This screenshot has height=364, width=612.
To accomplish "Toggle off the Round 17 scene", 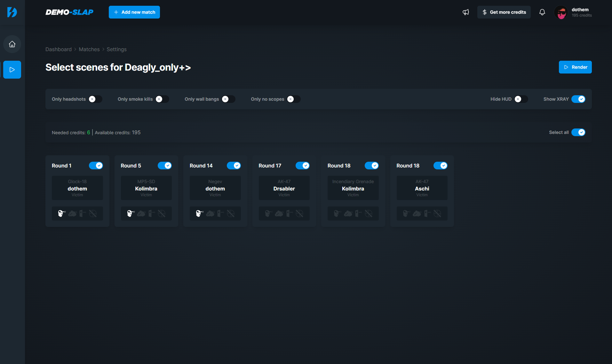I will coord(302,166).
